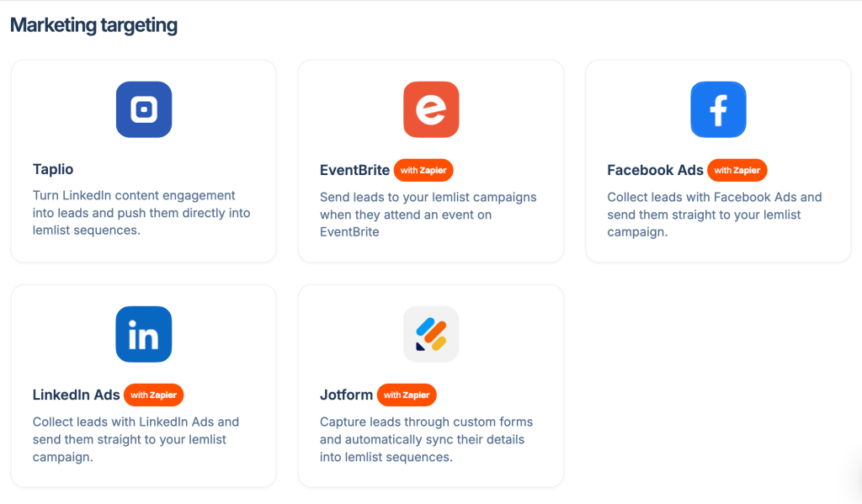Open the Jotform app icon

point(431,334)
